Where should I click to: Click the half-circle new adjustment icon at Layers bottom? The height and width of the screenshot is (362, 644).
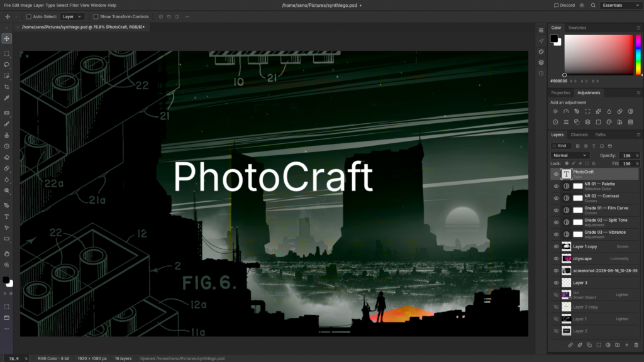point(608,345)
